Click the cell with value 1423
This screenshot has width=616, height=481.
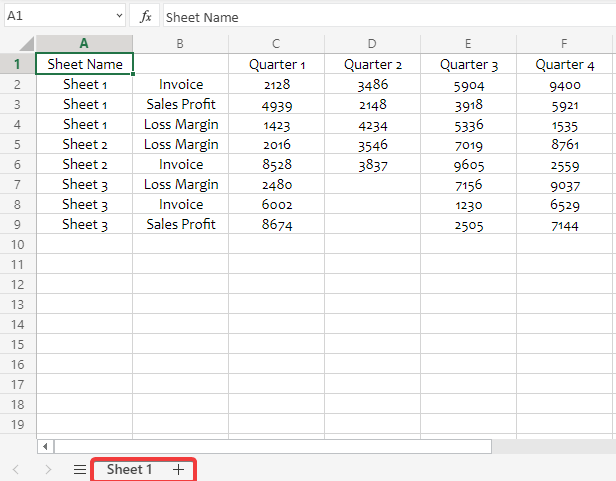pos(277,124)
